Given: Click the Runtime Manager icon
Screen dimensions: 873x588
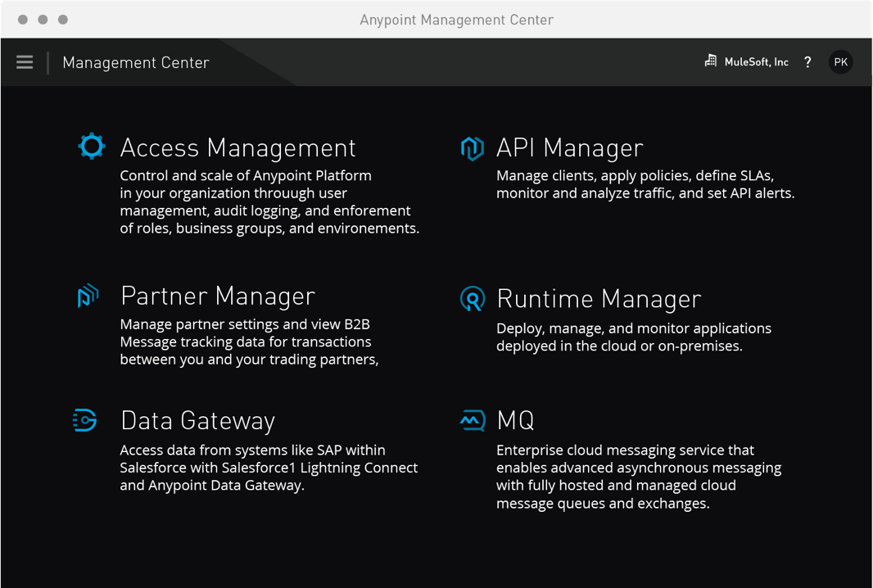Looking at the screenshot, I should (472, 298).
